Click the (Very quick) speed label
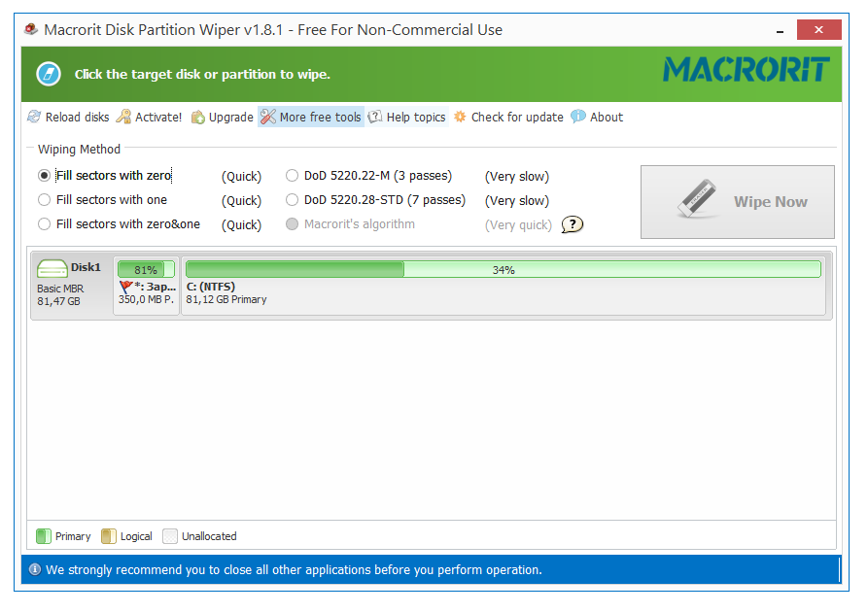The width and height of the screenshot is (868, 613). pyautogui.click(x=518, y=225)
